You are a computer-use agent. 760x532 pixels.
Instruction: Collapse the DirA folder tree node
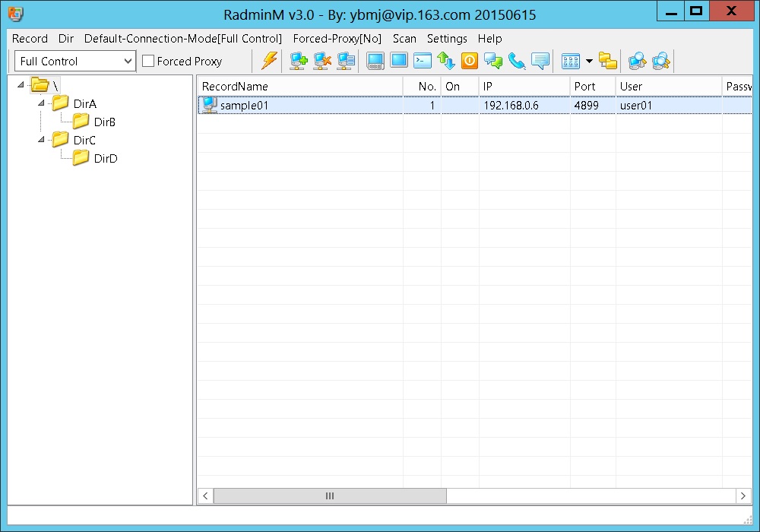tap(41, 103)
